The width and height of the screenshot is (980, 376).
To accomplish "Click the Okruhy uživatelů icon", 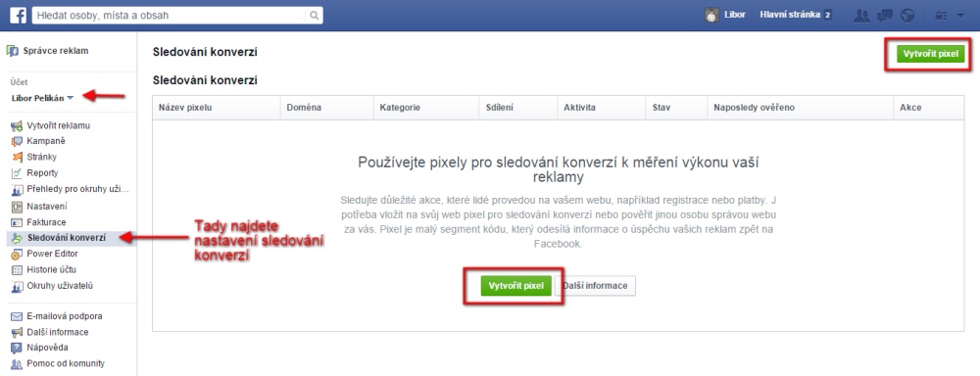I will point(17,287).
